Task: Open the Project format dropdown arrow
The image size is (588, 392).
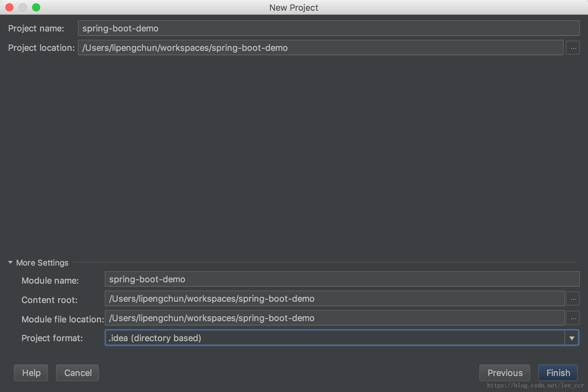Action: point(572,338)
